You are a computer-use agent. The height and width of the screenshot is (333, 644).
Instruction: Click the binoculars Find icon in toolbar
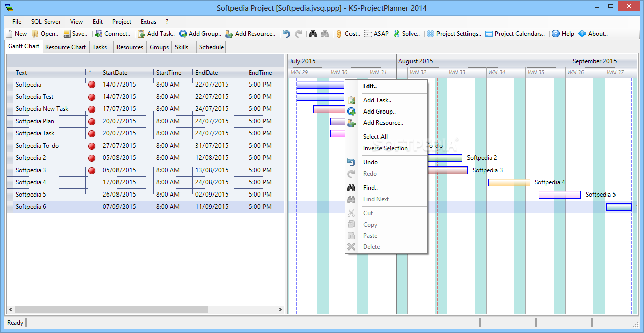pos(313,34)
